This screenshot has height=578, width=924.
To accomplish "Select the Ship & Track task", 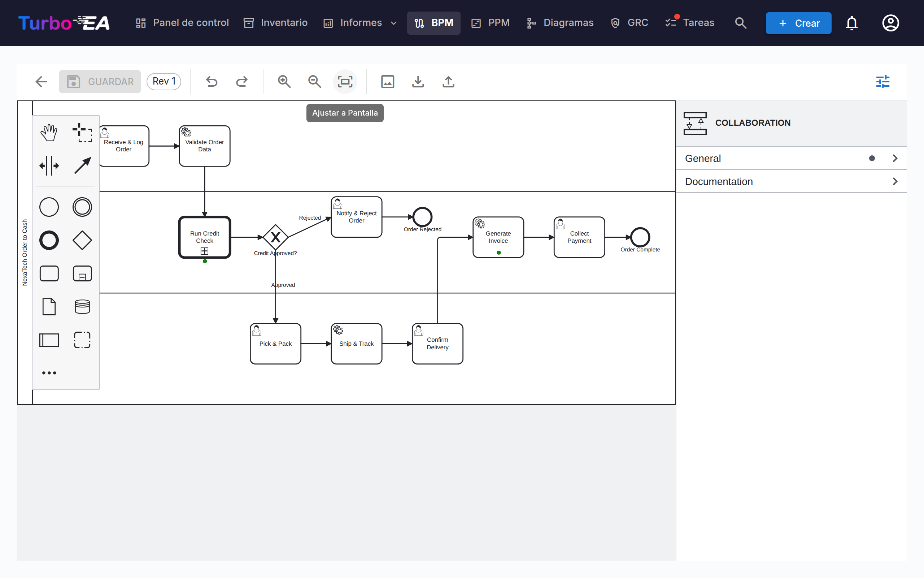I will point(356,344).
